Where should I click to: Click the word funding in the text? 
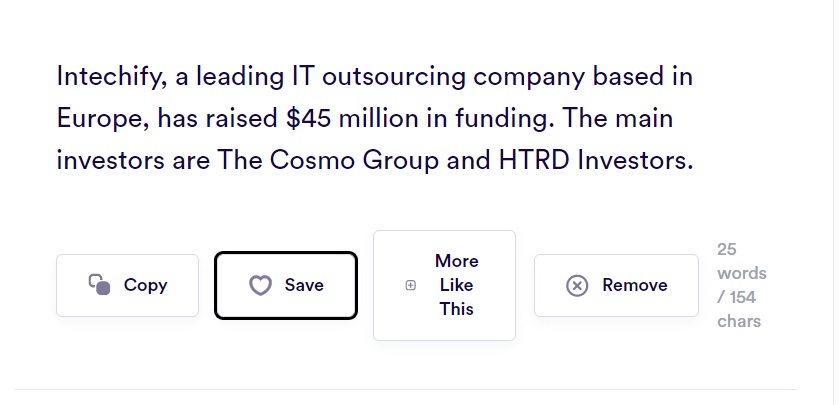click(500, 119)
